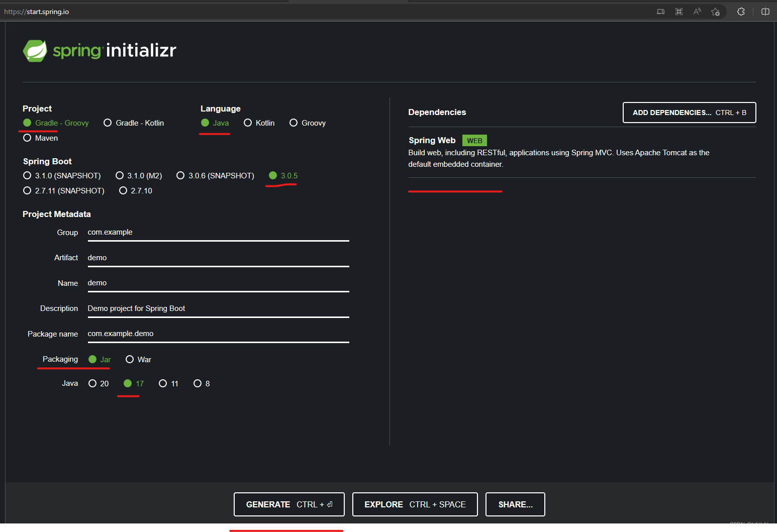
Task: Select Java version 11
Action: coord(168,384)
